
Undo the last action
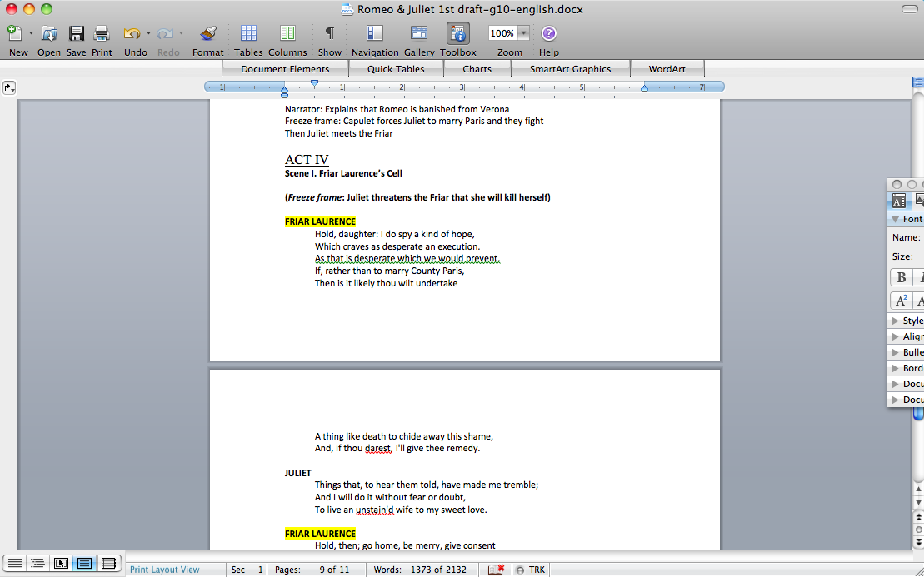click(132, 33)
